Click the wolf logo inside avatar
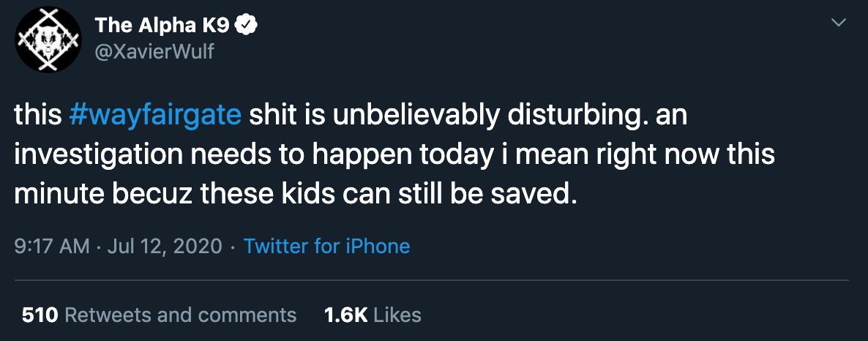Viewport: 868px width, 341px height. [48, 40]
